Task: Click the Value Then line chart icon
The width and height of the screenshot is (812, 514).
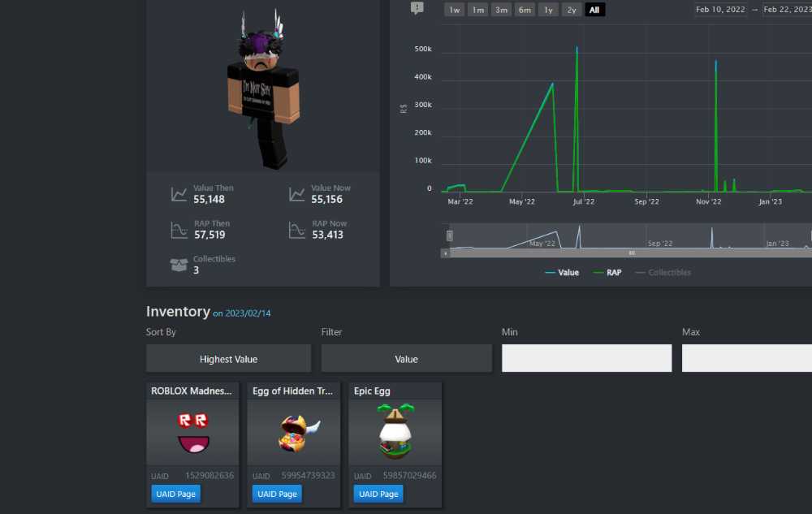Action: pyautogui.click(x=179, y=194)
